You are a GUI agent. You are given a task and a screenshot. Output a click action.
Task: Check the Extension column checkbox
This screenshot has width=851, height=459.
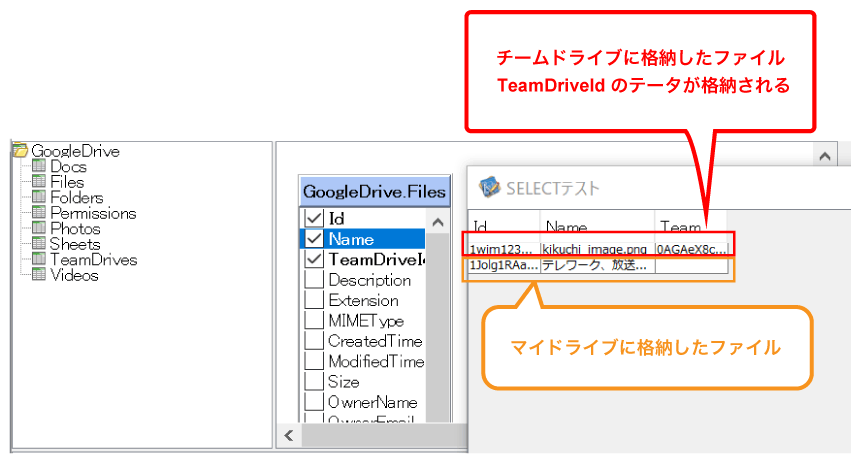[314, 299]
